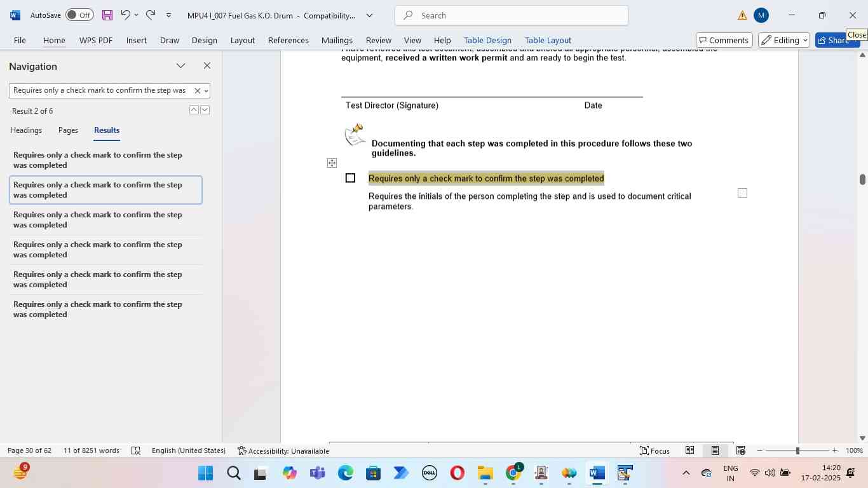
Task: Go to previous search result arrow
Action: click(x=194, y=110)
